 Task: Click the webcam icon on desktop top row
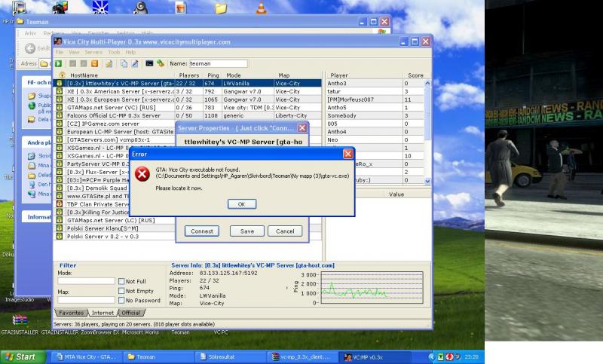click(x=140, y=8)
